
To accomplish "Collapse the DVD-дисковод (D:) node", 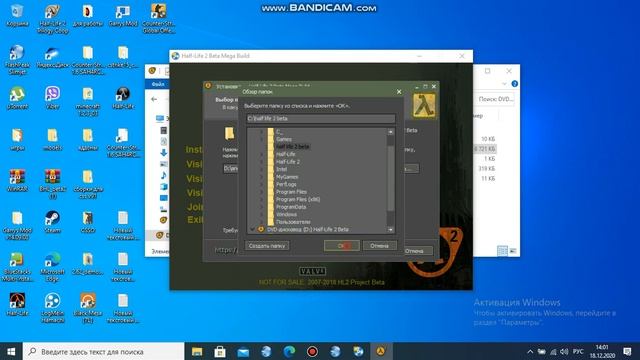I will pyautogui.click(x=252, y=229).
